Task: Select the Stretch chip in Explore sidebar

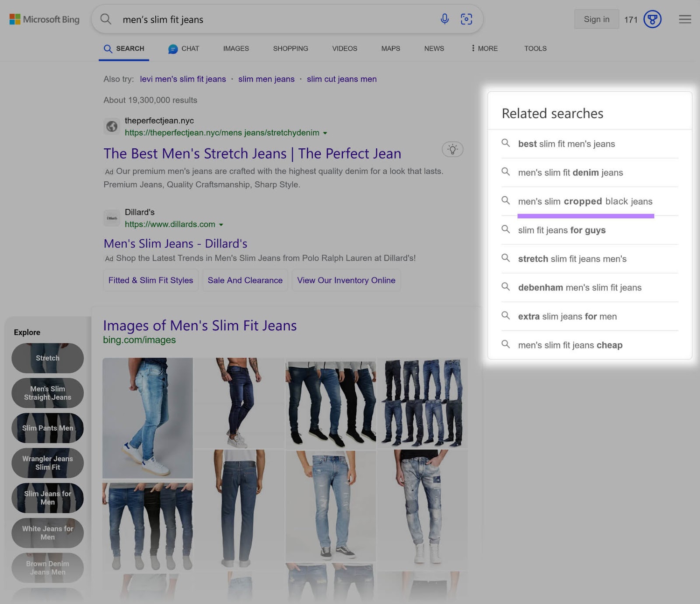Action: pyautogui.click(x=47, y=358)
